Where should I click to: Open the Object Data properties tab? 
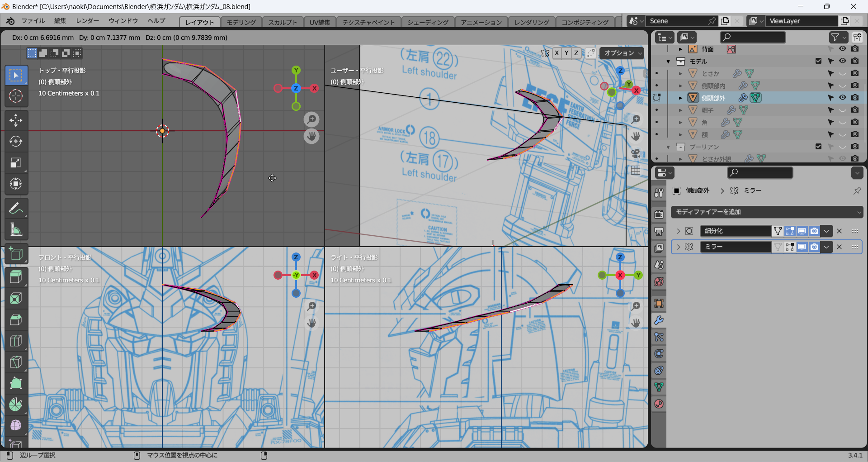coord(659,387)
